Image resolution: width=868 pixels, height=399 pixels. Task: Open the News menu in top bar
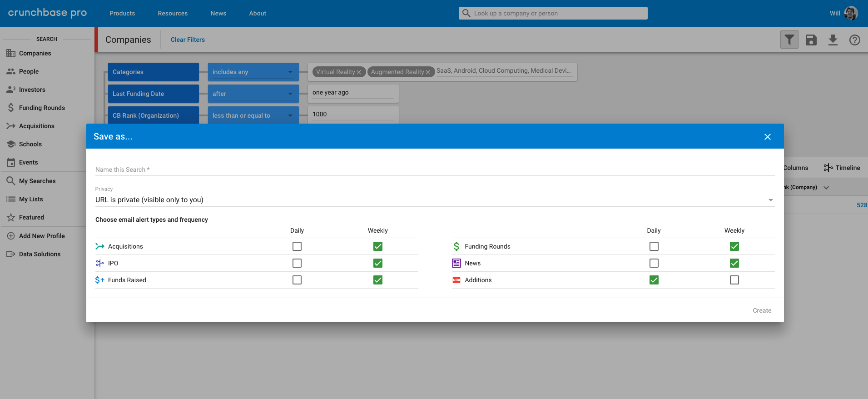218,13
